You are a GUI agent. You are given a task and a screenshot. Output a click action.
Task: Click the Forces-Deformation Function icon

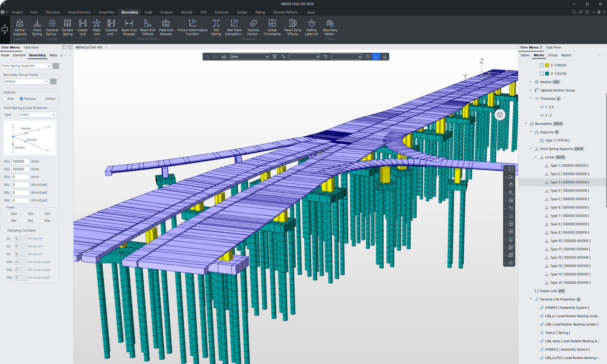point(192,28)
